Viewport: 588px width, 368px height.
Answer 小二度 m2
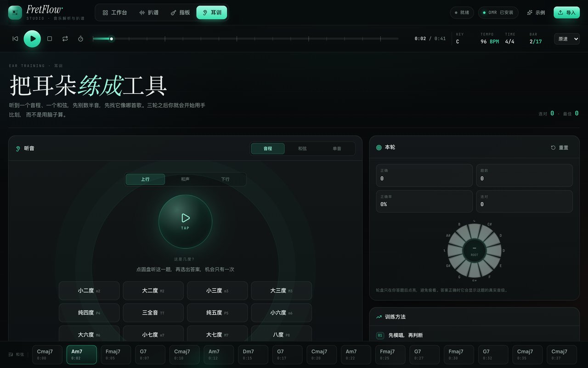point(89,291)
